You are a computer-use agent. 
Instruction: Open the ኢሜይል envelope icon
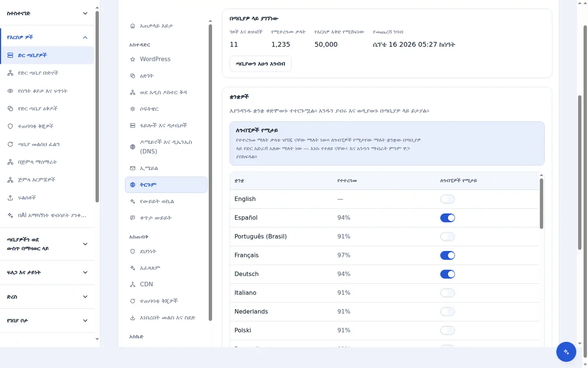[x=133, y=168]
